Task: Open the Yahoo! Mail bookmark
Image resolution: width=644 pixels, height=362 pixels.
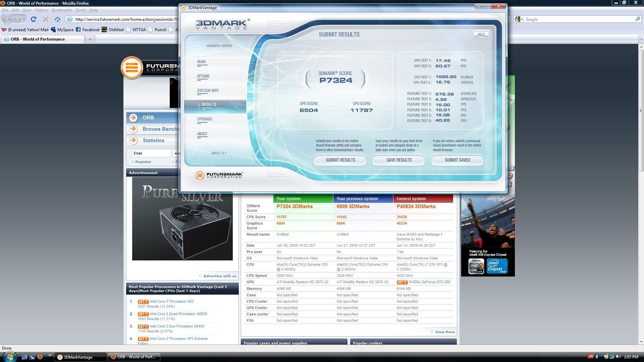Action: tap(25, 29)
